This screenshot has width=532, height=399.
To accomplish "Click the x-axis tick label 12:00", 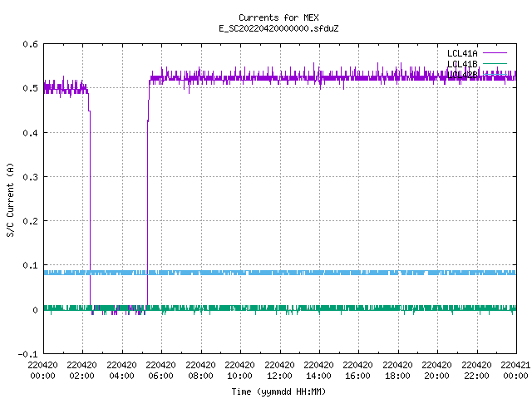I will coord(279,376).
